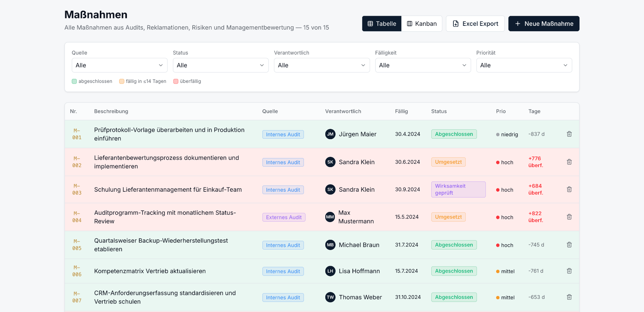Image resolution: width=644 pixels, height=312 pixels.
Task: Open the Status filter dropdown
Action: click(221, 65)
